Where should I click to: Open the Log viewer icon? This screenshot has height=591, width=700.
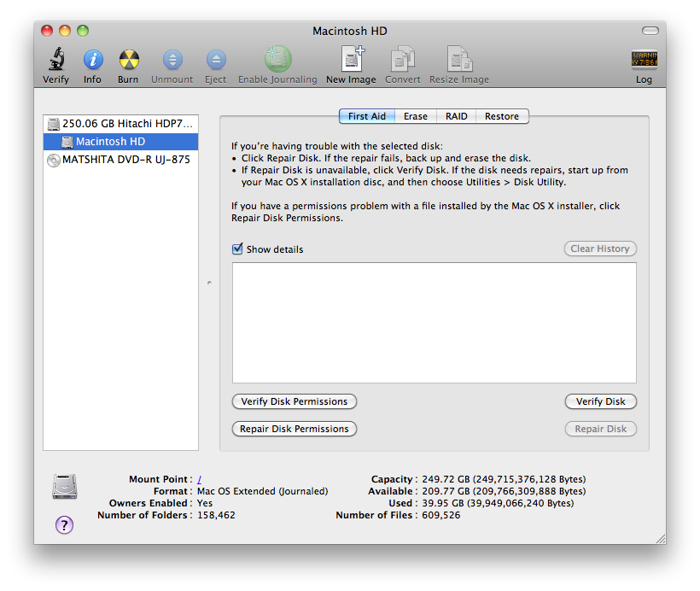tap(644, 60)
